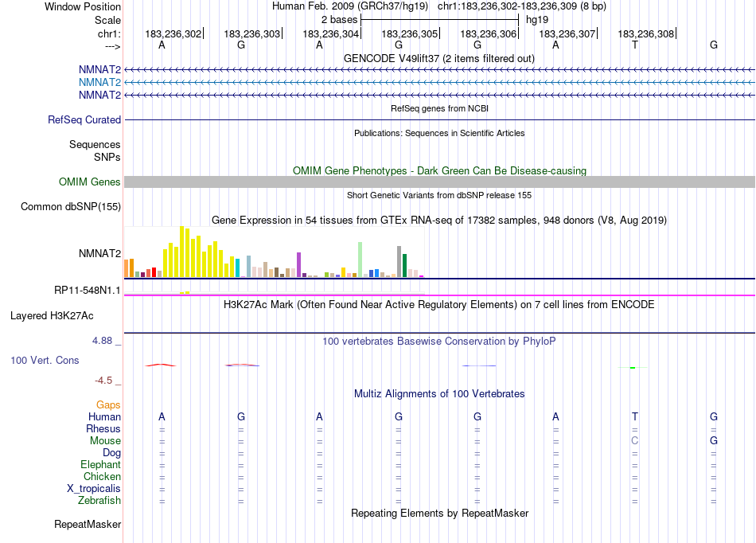Click the -4.5 PhyloP lower value
The width and height of the screenshot is (756, 543).
point(103,381)
